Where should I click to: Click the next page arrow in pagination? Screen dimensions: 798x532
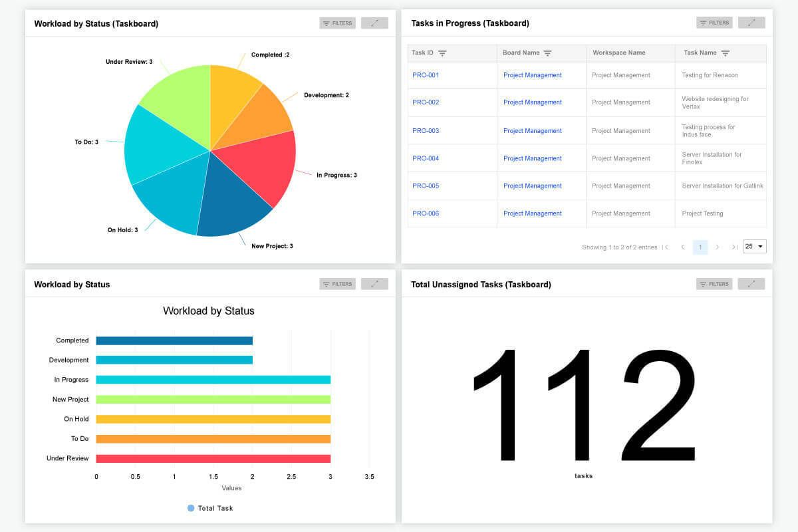pyautogui.click(x=718, y=247)
